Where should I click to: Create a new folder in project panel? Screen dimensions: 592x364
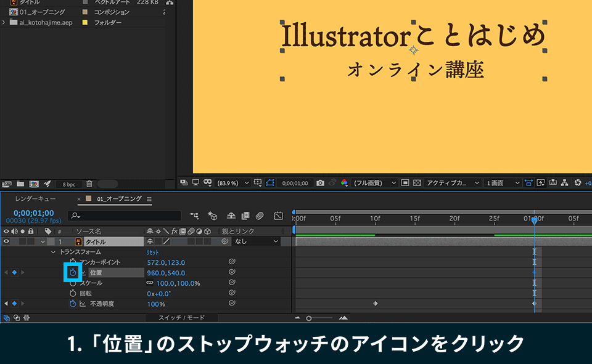click(20, 184)
